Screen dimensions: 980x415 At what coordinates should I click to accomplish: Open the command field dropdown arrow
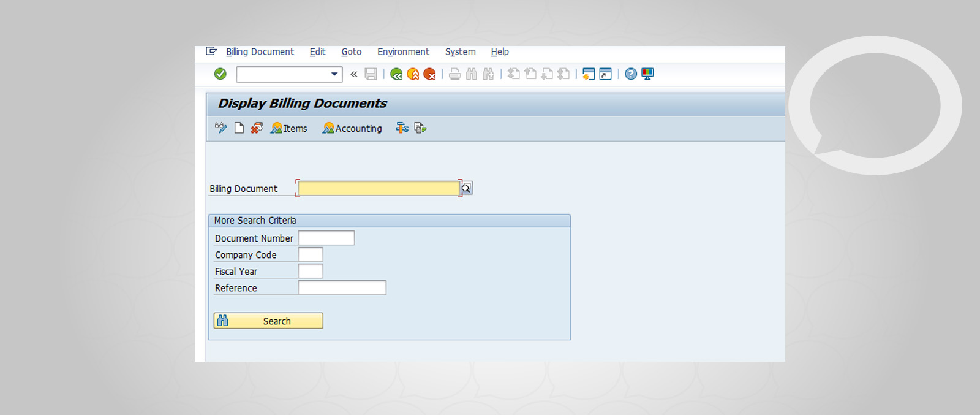(334, 74)
